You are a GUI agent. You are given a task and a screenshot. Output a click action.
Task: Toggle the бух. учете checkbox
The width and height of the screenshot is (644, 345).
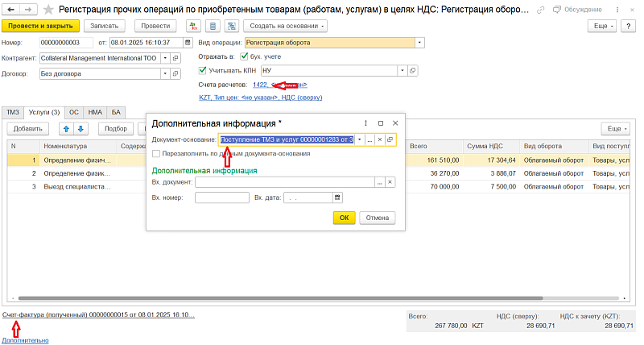245,56
